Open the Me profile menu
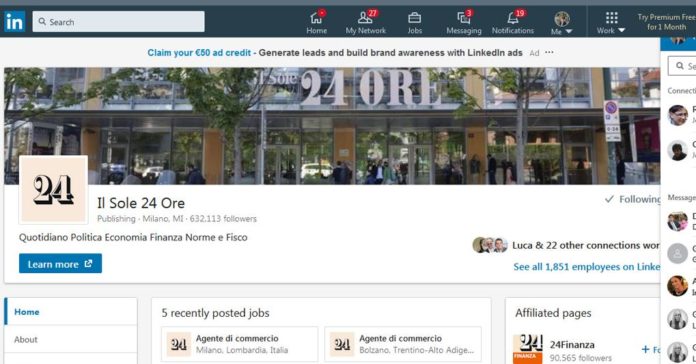This screenshot has height=364, width=696. coord(562,23)
